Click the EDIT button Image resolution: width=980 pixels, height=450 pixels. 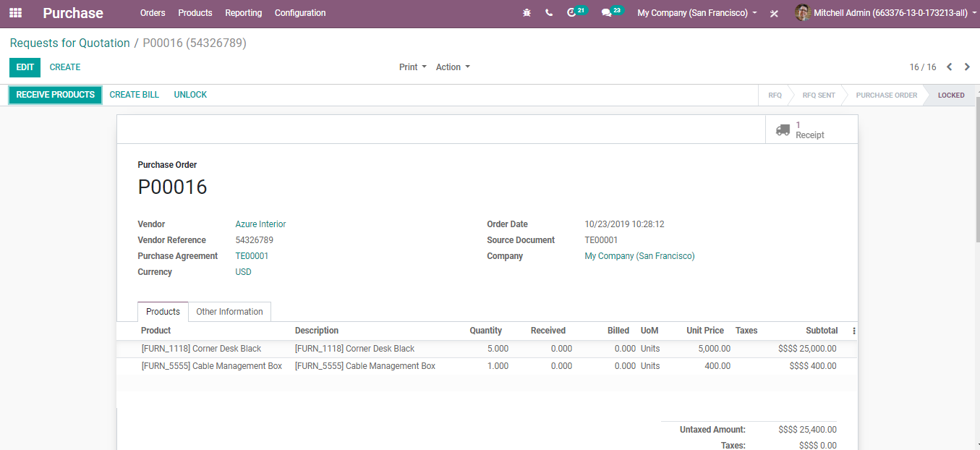(25, 67)
